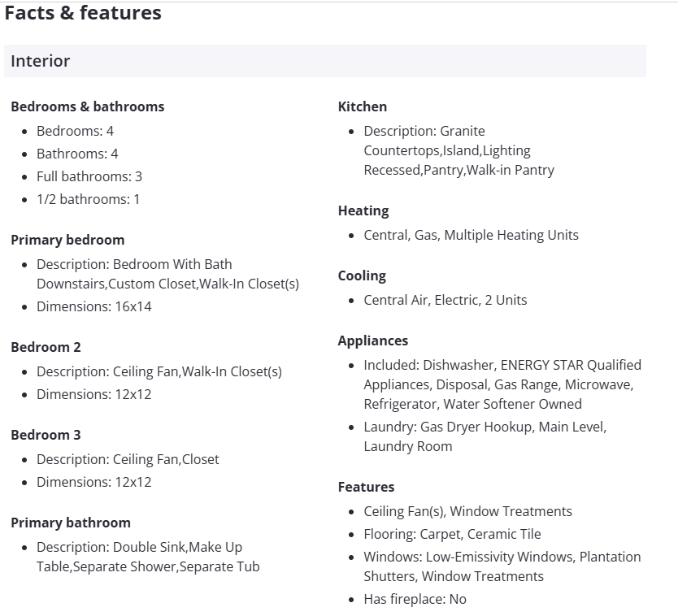Click the Central Air, Electric, 2 Units line
Screen dimensions: 678x616
(x=445, y=300)
